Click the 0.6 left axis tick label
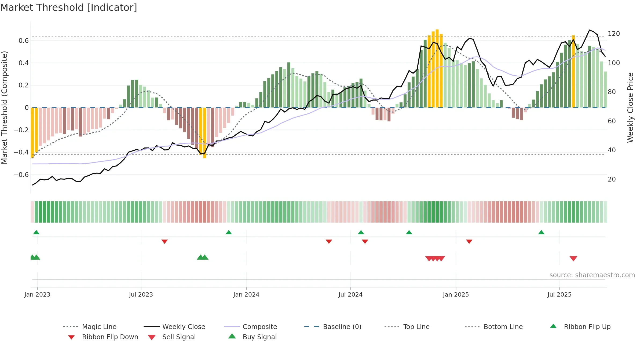644x362 pixels. tap(24, 40)
